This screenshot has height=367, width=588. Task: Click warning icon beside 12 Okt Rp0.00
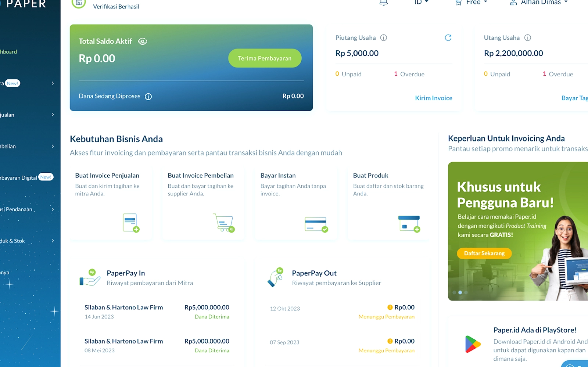[390, 307]
